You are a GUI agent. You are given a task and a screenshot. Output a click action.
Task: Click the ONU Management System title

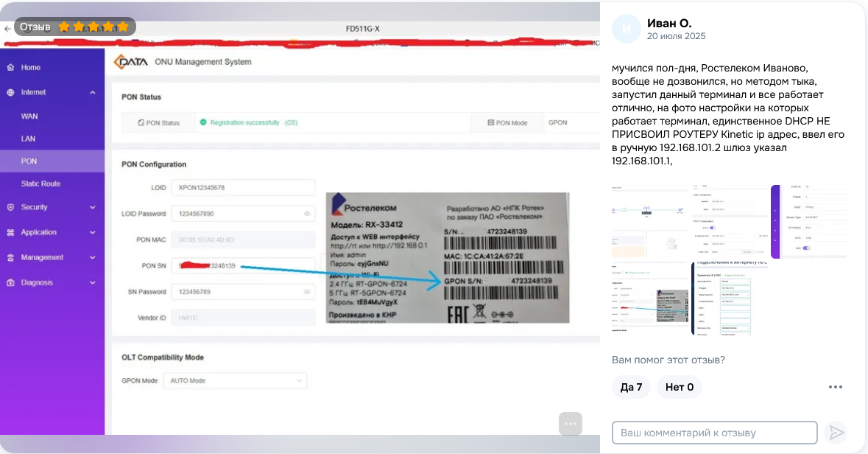click(x=203, y=62)
